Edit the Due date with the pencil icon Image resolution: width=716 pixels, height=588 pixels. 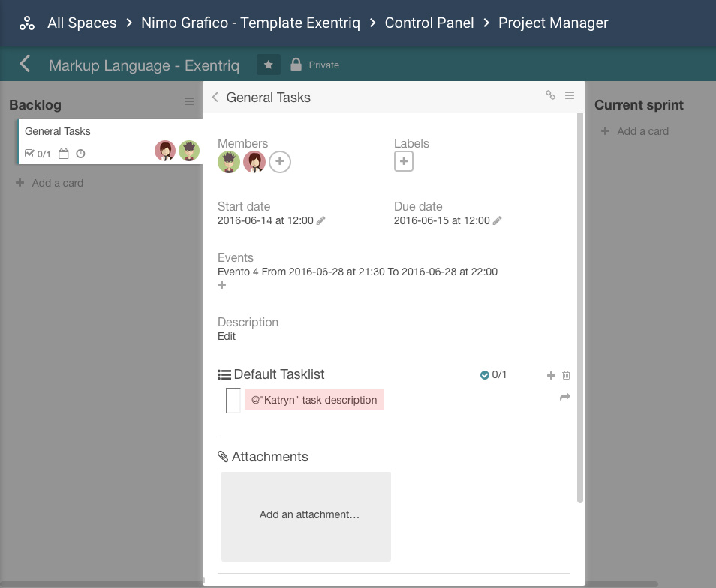point(498,220)
